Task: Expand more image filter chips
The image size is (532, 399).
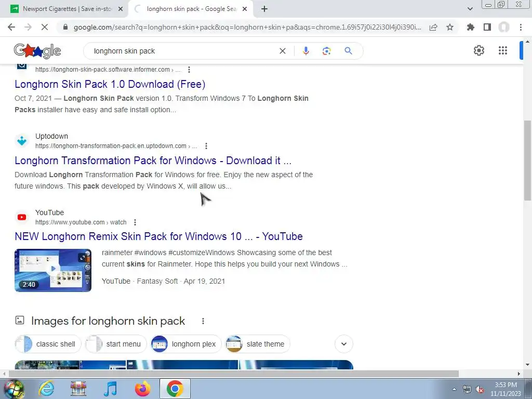Action: (344, 344)
